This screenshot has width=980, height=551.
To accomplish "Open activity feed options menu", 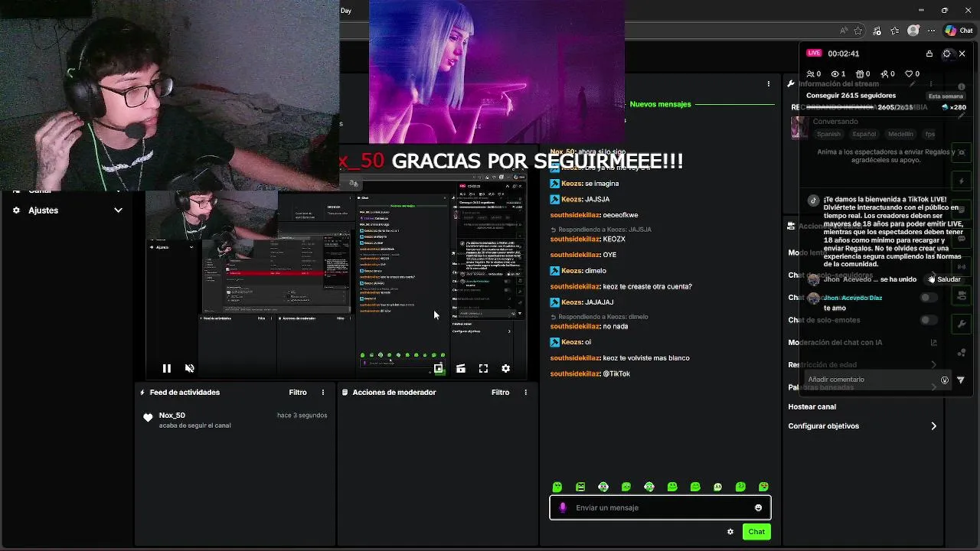I will coord(322,392).
